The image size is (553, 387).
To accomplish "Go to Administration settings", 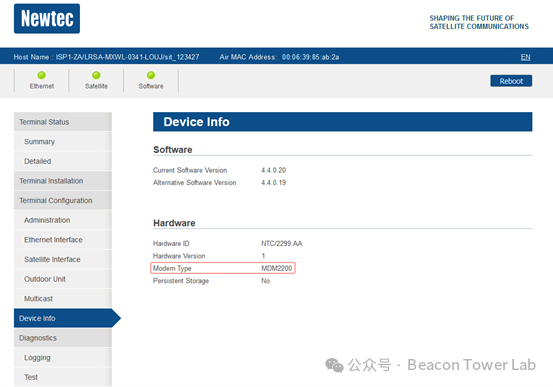I will [63, 220].
